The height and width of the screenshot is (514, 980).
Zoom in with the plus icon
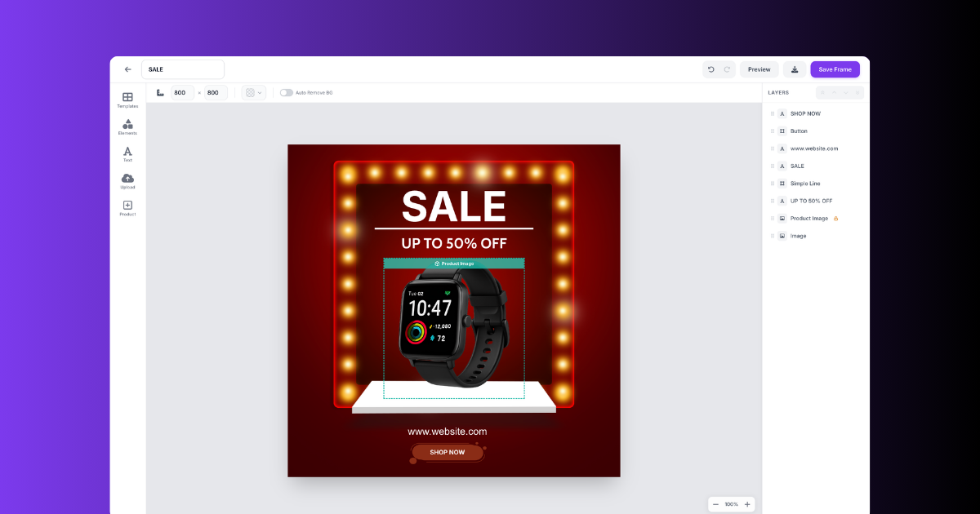pyautogui.click(x=747, y=504)
